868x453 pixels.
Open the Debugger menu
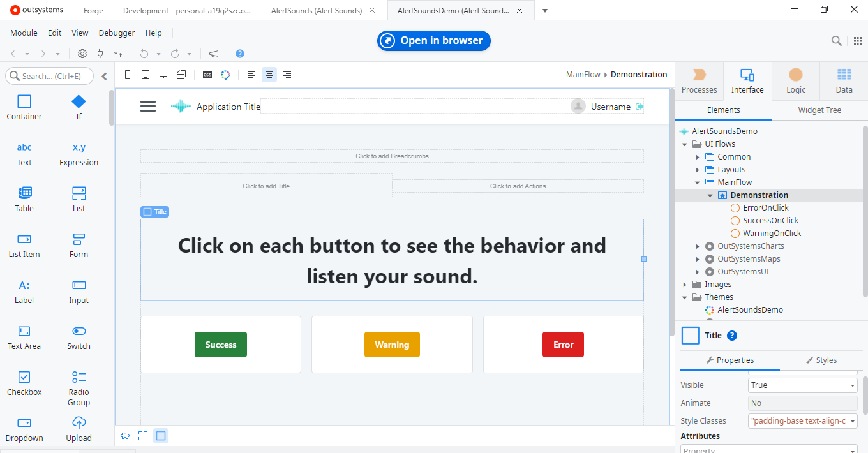117,33
